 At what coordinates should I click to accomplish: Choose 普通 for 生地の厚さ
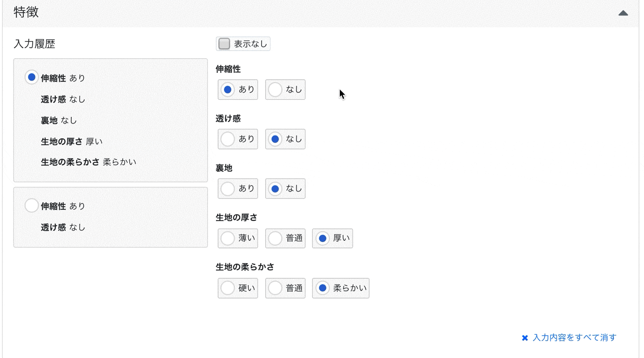(x=285, y=238)
